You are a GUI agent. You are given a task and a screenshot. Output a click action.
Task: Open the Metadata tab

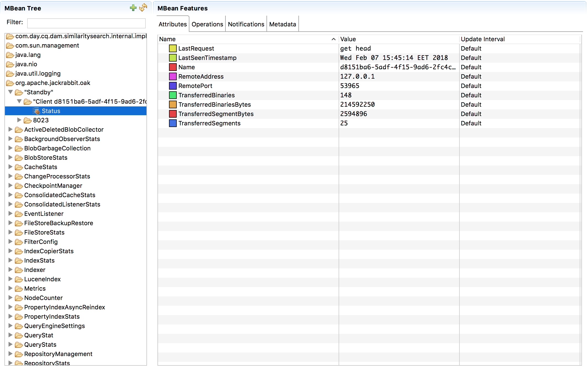pyautogui.click(x=282, y=24)
